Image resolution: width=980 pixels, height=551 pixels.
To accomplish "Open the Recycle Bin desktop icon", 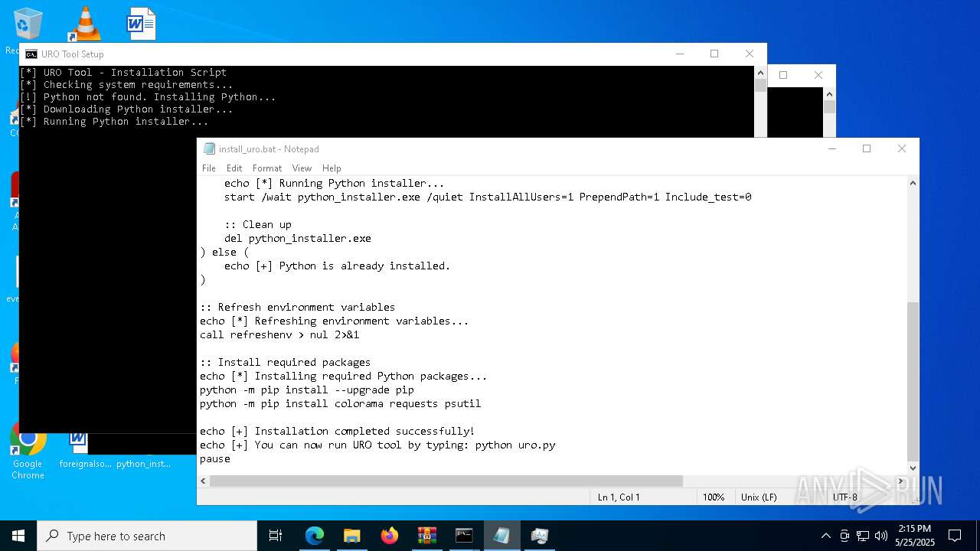I will tap(28, 24).
